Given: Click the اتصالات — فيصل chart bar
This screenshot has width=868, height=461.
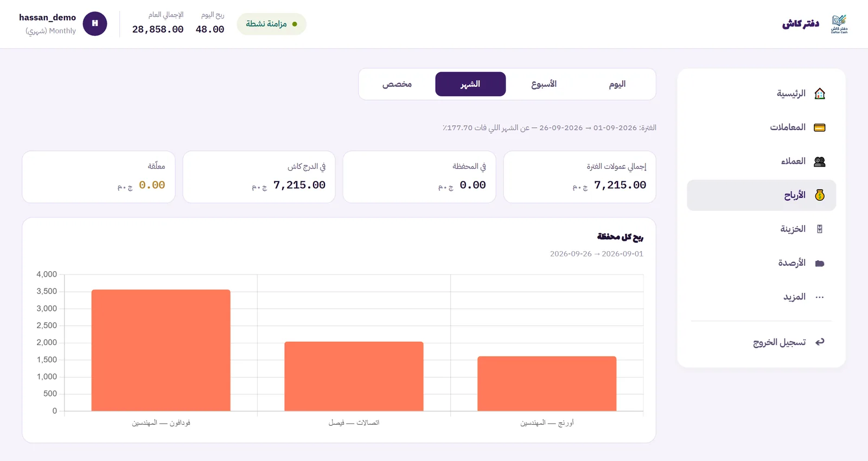Looking at the screenshot, I should [354, 376].
